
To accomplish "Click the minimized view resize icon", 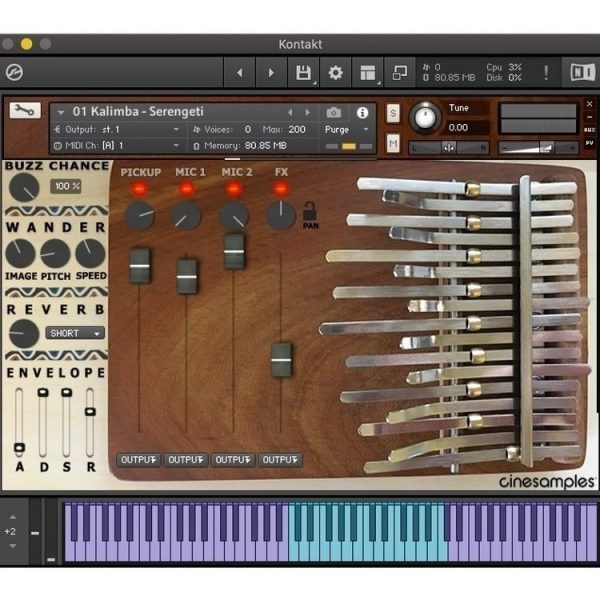I will [x=399, y=73].
